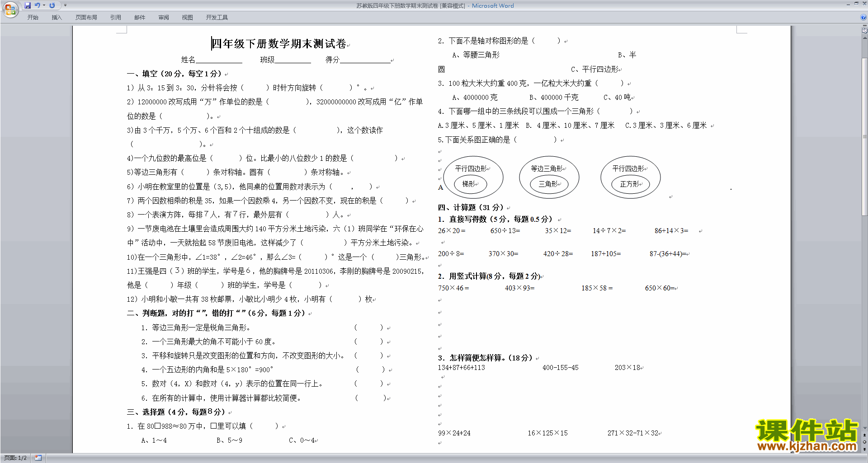This screenshot has height=463, width=868.
Task: Click the problem 16×125×15
Action: (548, 433)
